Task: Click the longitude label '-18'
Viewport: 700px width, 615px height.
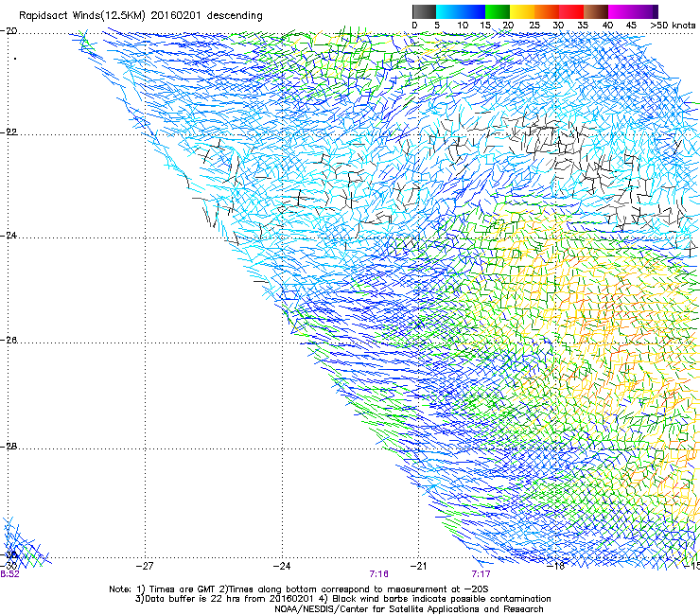Action: coord(556,567)
